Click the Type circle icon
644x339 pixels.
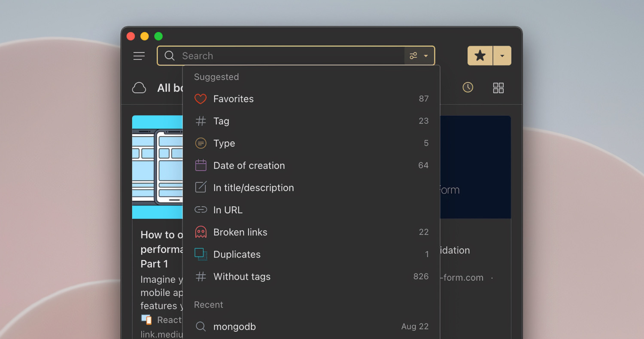click(x=200, y=144)
